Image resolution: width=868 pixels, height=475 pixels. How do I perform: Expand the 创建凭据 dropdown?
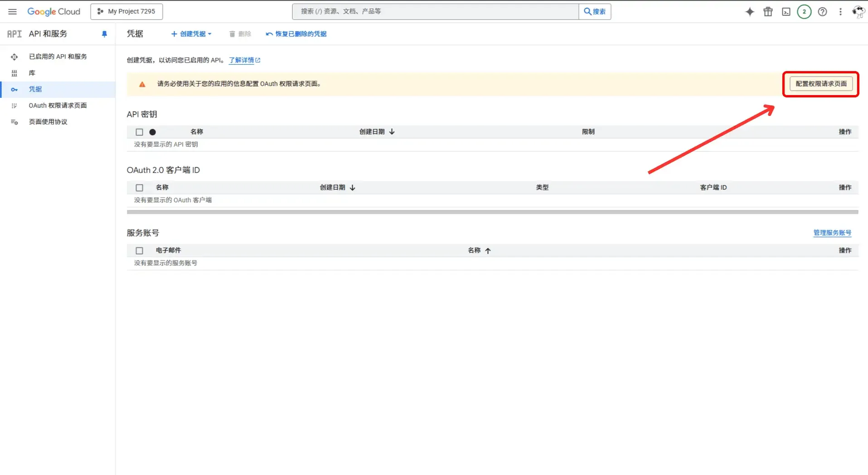point(191,34)
